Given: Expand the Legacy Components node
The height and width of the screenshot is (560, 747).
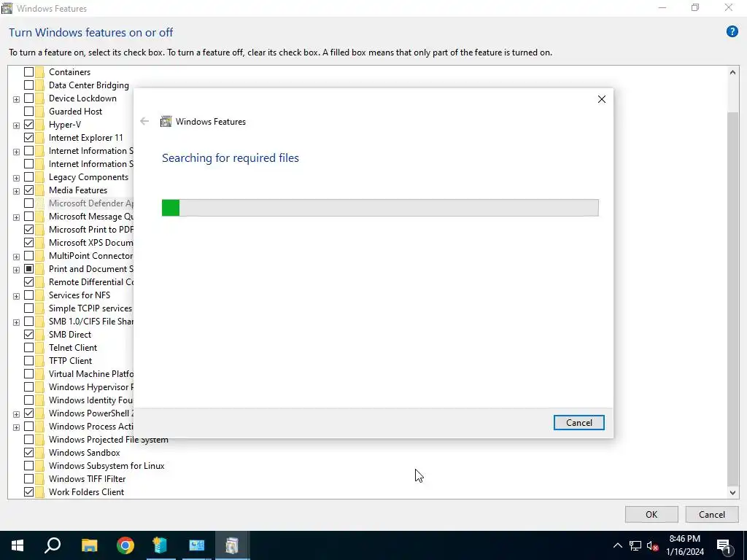Looking at the screenshot, I should [16, 178].
